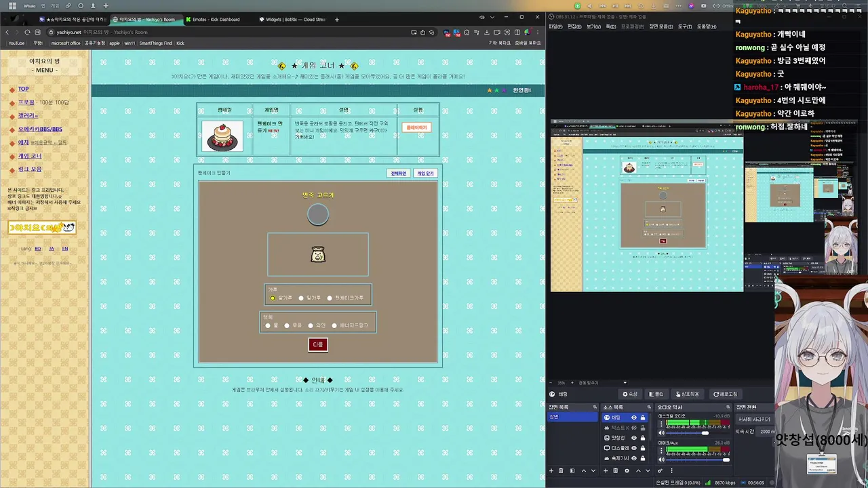Toggle visibility of 디스플레이 source

(634, 448)
